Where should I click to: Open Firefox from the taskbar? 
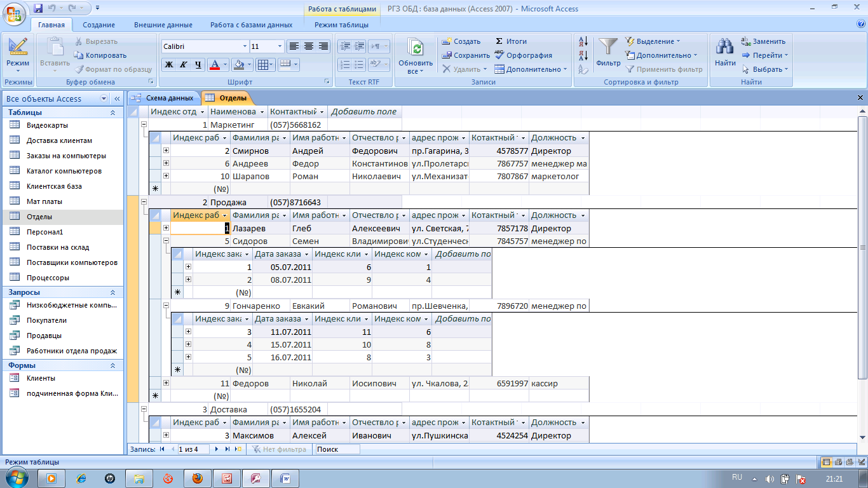click(198, 478)
